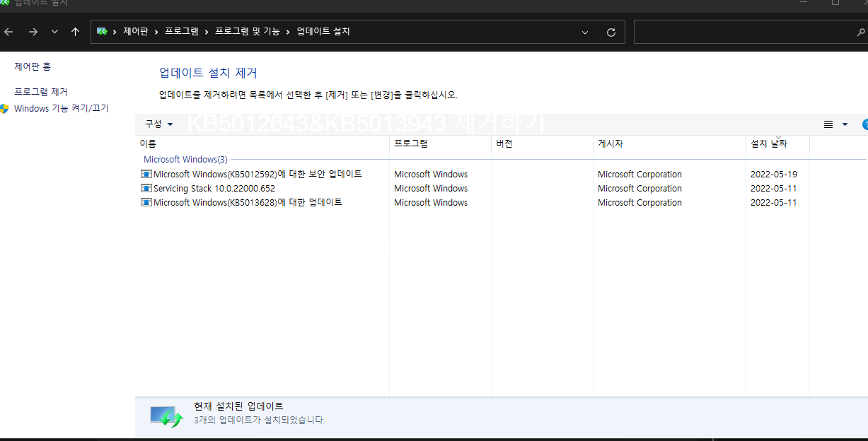Open 프로그램 제거 link

click(41, 92)
